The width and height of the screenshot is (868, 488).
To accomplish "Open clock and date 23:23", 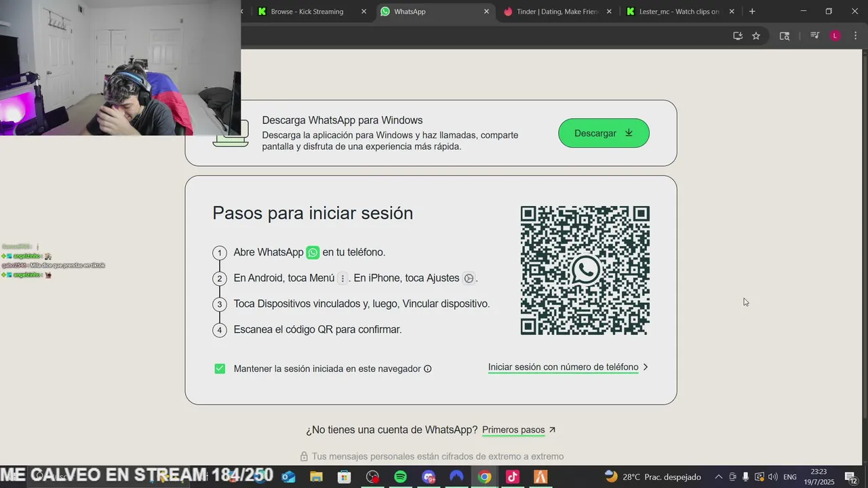I will (x=818, y=476).
